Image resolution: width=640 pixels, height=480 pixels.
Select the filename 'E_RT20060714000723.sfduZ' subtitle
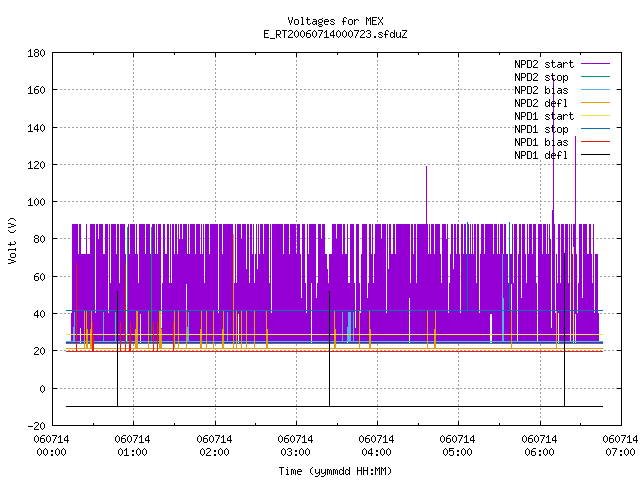(335, 34)
